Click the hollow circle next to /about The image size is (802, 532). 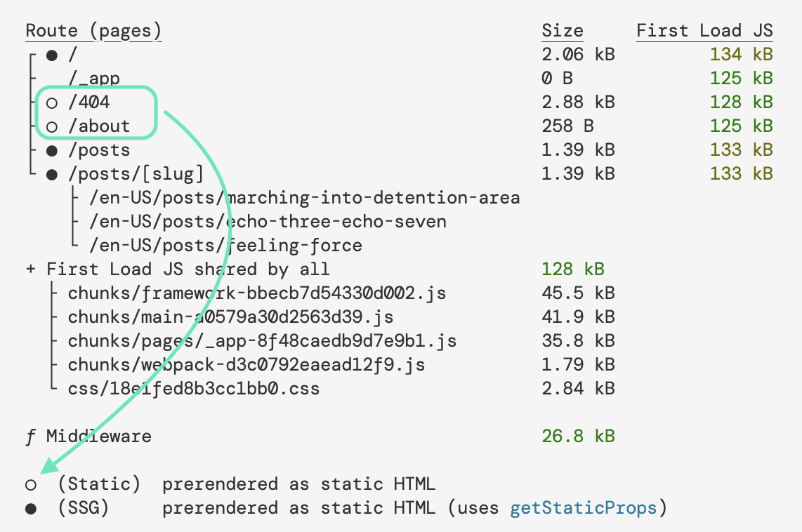click(51, 127)
